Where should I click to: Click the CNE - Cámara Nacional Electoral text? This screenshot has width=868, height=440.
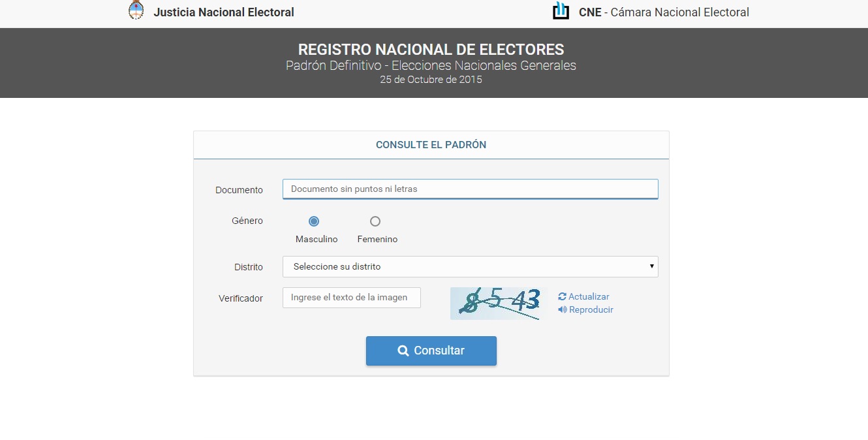(664, 12)
